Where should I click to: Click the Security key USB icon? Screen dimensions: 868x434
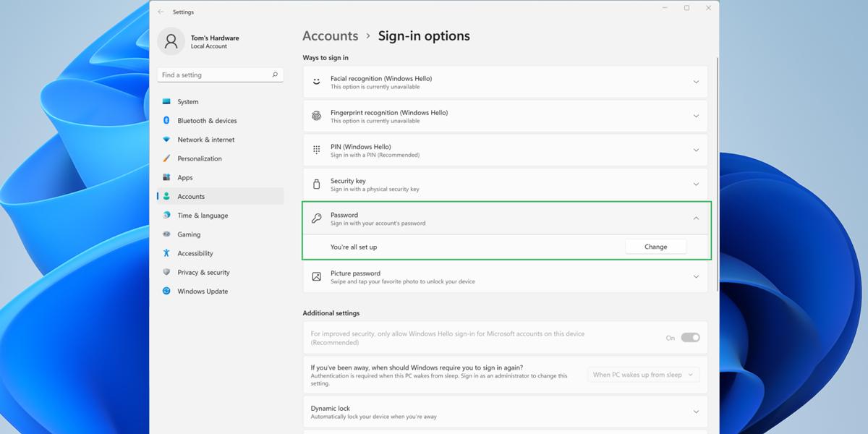[x=316, y=184]
